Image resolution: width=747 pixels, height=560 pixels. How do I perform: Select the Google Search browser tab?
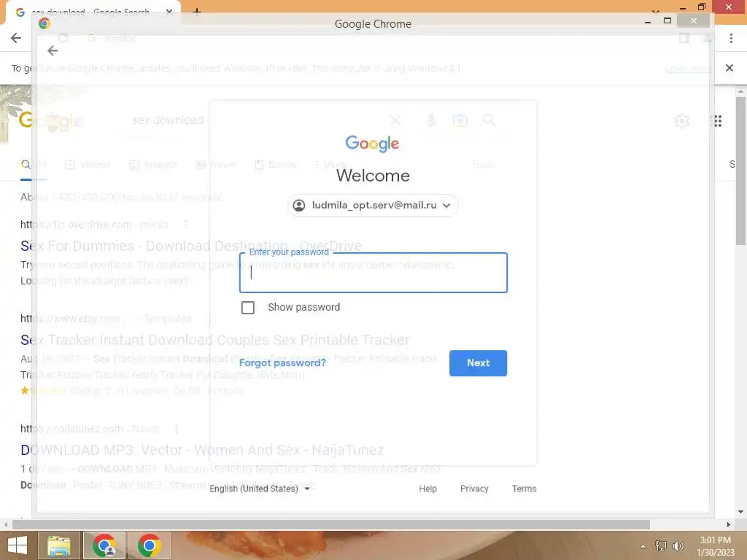[93, 12]
